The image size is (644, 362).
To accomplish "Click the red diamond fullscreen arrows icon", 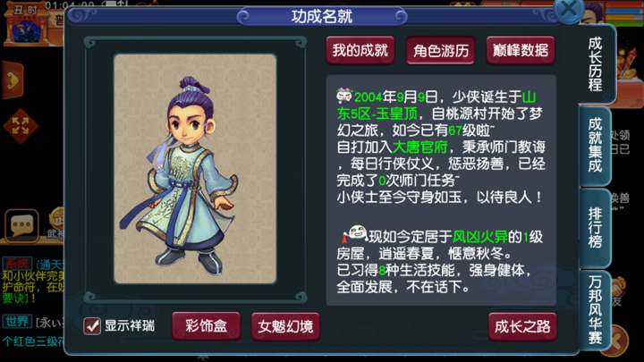I will tap(20, 126).
